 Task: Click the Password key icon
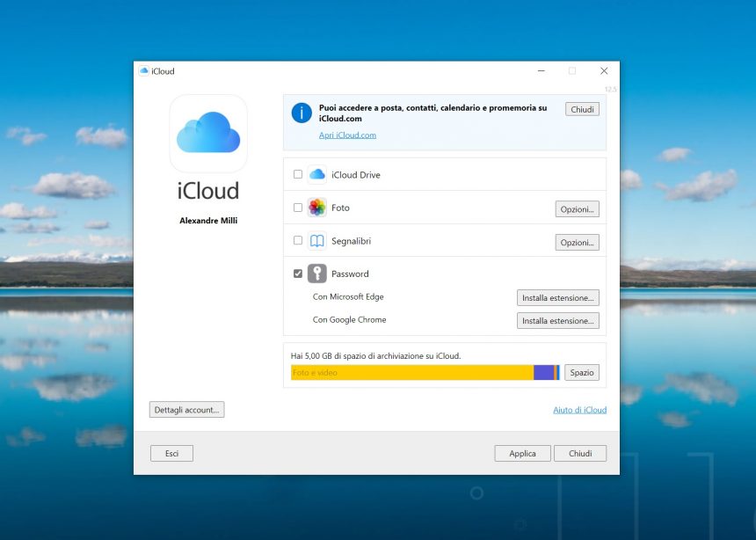click(316, 274)
